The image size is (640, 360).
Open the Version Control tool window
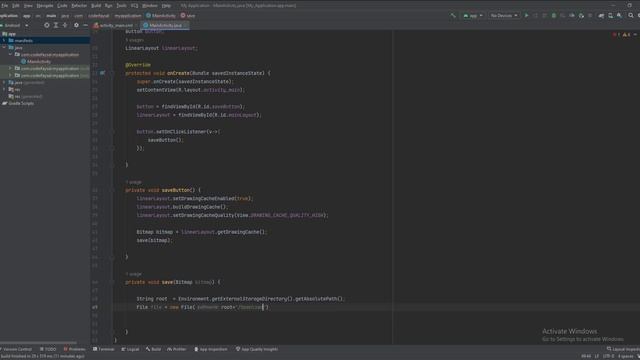(16, 349)
